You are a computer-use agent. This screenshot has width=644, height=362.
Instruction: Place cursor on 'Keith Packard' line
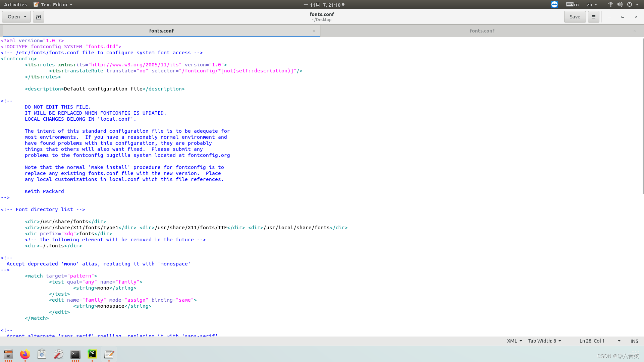point(44,191)
